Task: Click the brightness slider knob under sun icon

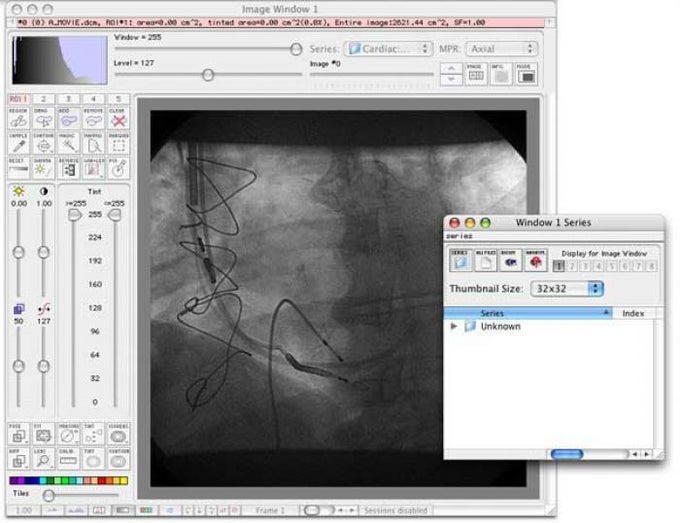Action: click(x=19, y=252)
